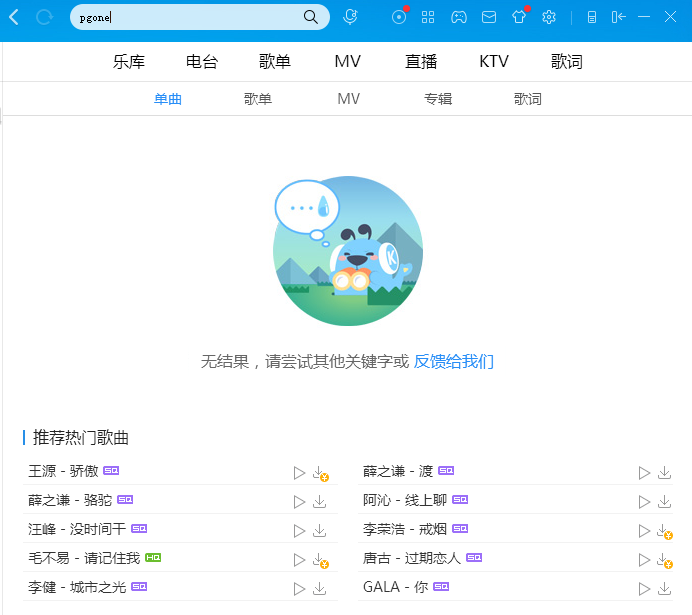Viewport: 692px width, 615px height.
Task: Open the four-squares apps grid icon
Action: tap(428, 17)
